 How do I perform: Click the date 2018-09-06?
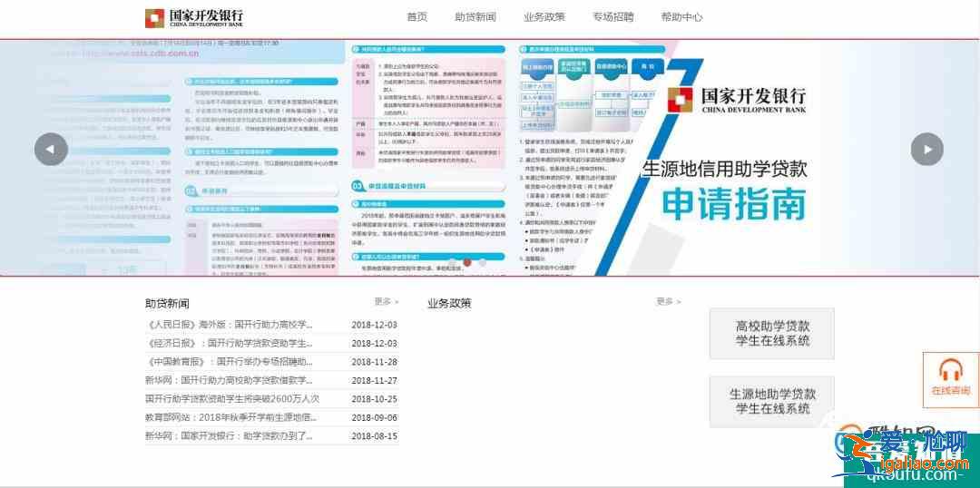pos(375,417)
